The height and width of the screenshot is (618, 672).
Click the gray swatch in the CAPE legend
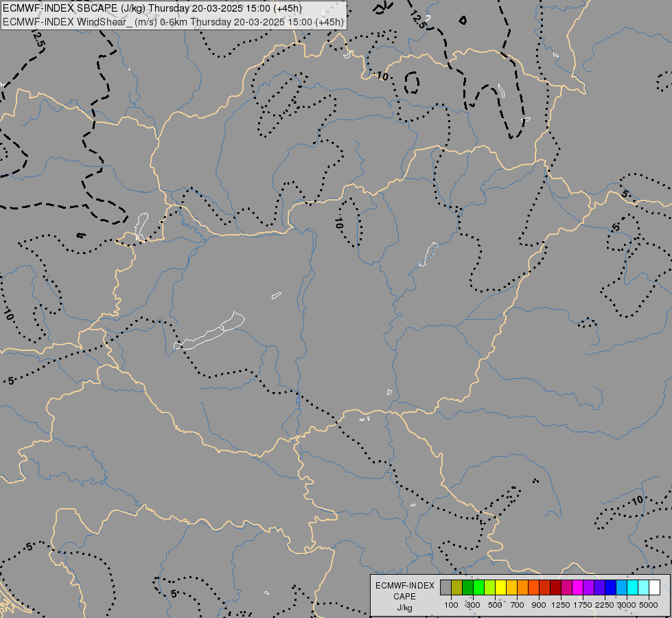pos(445,587)
